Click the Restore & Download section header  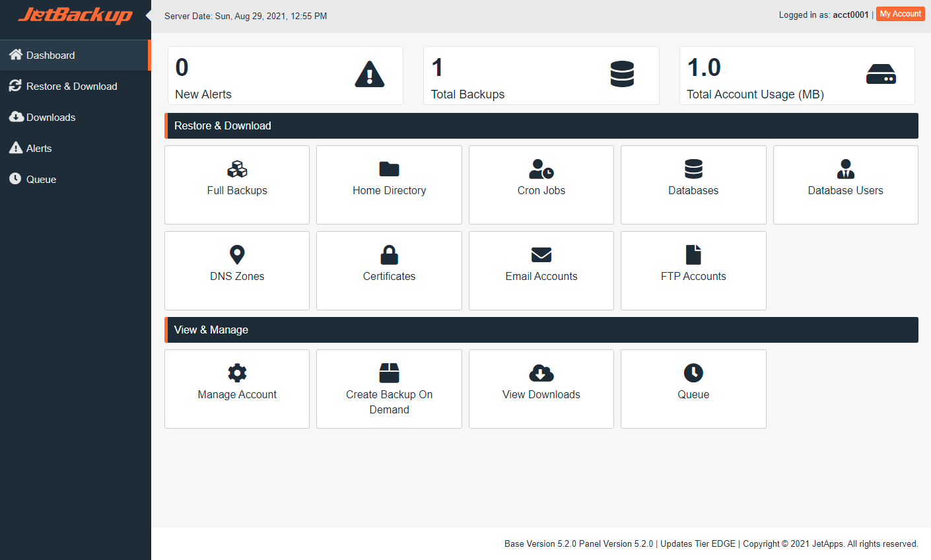click(x=541, y=125)
